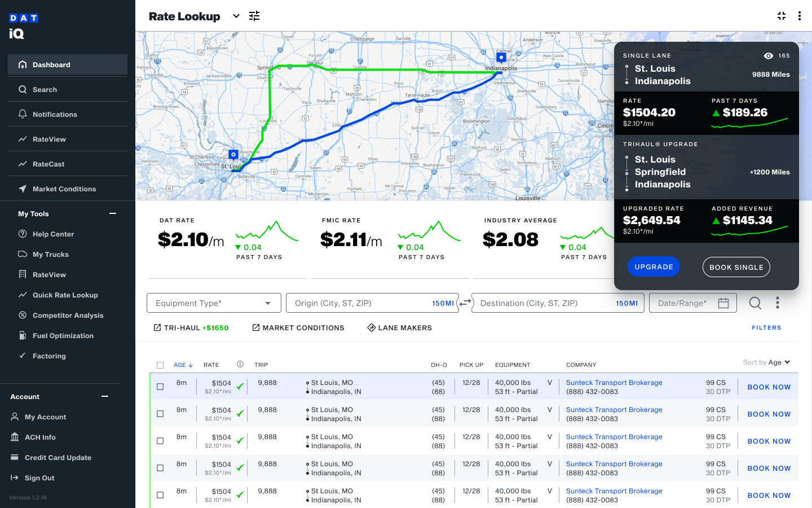Check the select-all checkbox in table header
The height and width of the screenshot is (508, 812).
click(160, 365)
